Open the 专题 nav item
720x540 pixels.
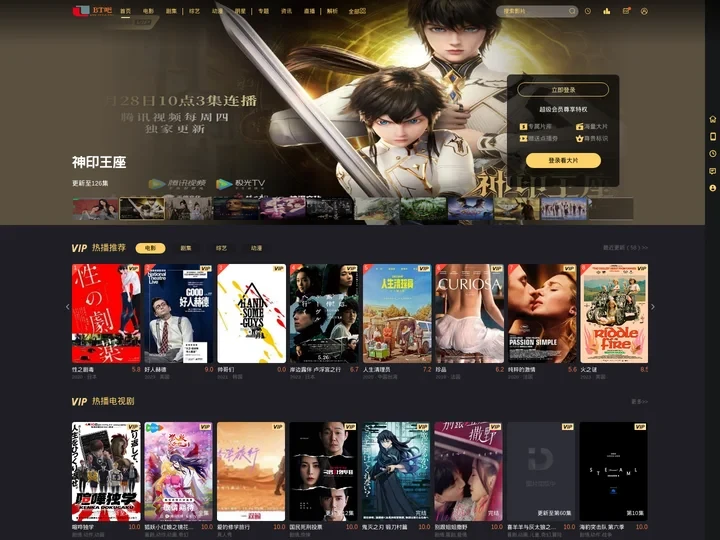264,11
